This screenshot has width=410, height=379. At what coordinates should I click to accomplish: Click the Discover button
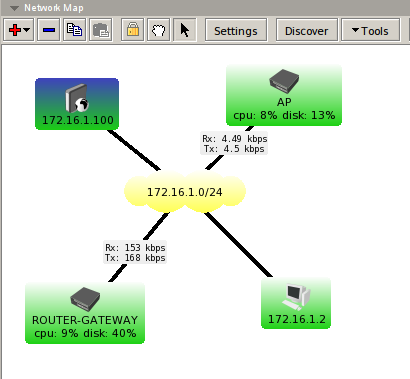307,30
